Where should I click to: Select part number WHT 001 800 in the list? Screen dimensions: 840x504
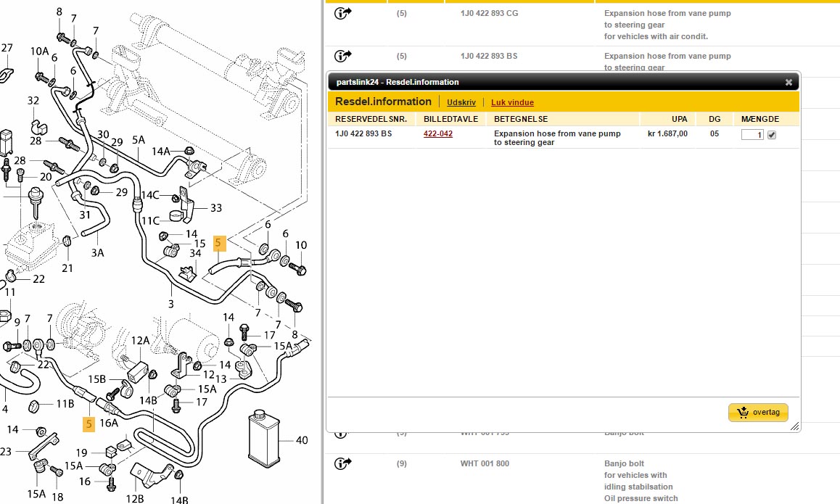[485, 463]
